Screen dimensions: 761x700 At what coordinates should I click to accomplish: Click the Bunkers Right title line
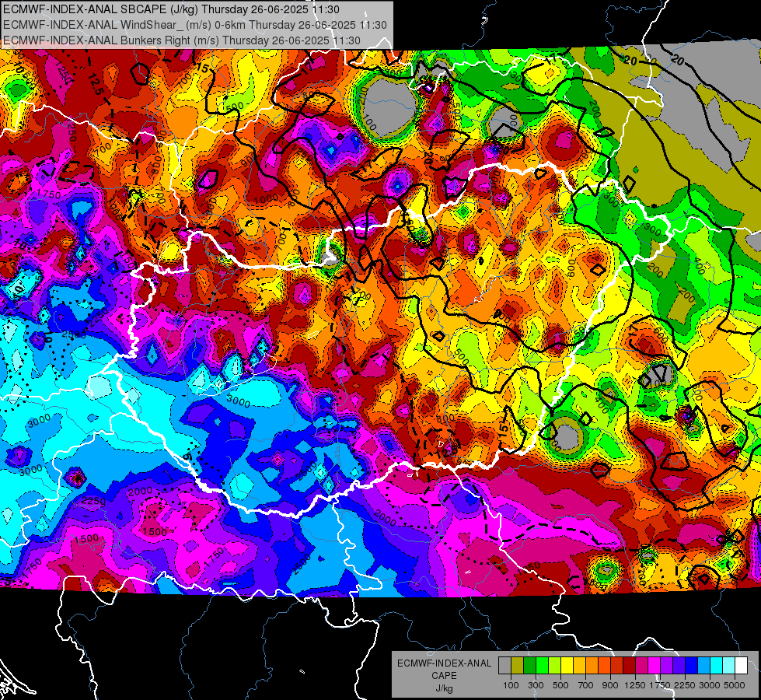pos(182,40)
